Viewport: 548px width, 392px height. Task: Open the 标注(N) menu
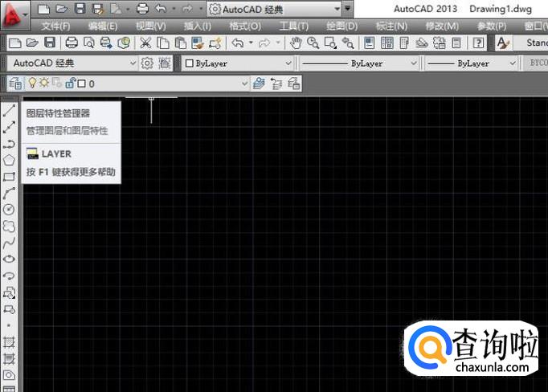(391, 27)
